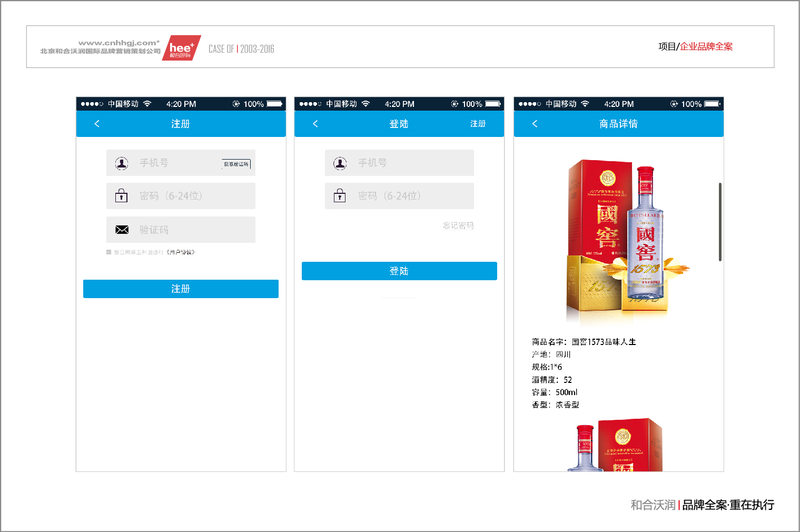Click battery icon in 登陆 screen status bar

click(x=493, y=104)
